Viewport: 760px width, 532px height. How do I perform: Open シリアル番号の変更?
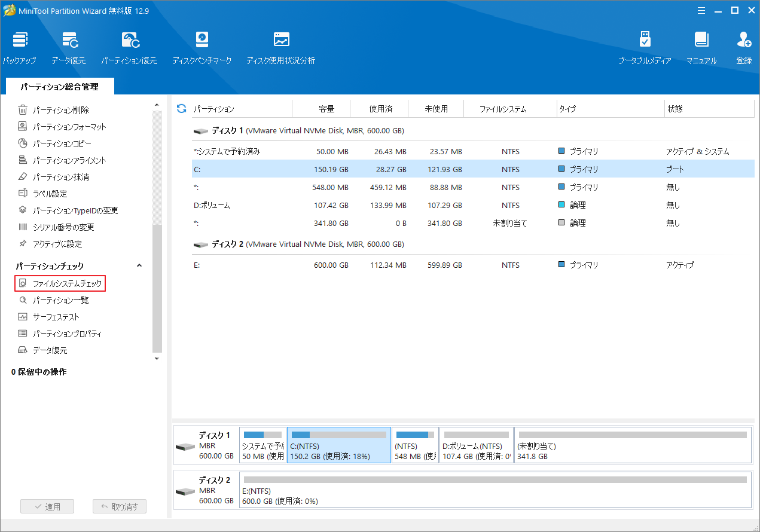click(x=56, y=227)
